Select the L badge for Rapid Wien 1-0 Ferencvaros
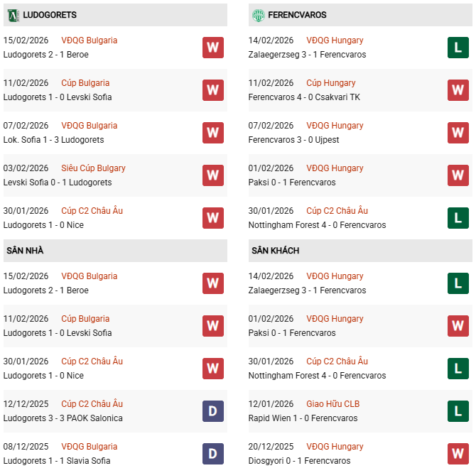Screen dimensions: 476x473 [x=458, y=411]
